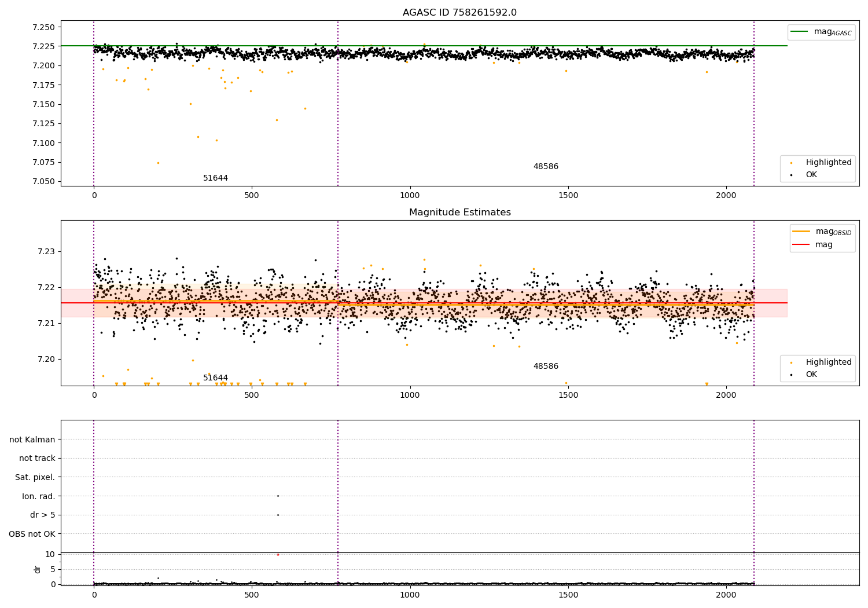The width and height of the screenshot is (868, 608).
Task: Click the not track axis label
Action: (37, 459)
